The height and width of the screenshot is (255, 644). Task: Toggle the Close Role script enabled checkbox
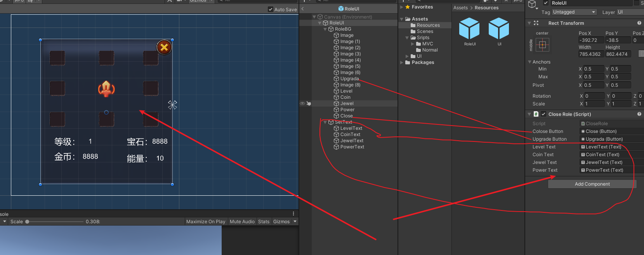[543, 114]
